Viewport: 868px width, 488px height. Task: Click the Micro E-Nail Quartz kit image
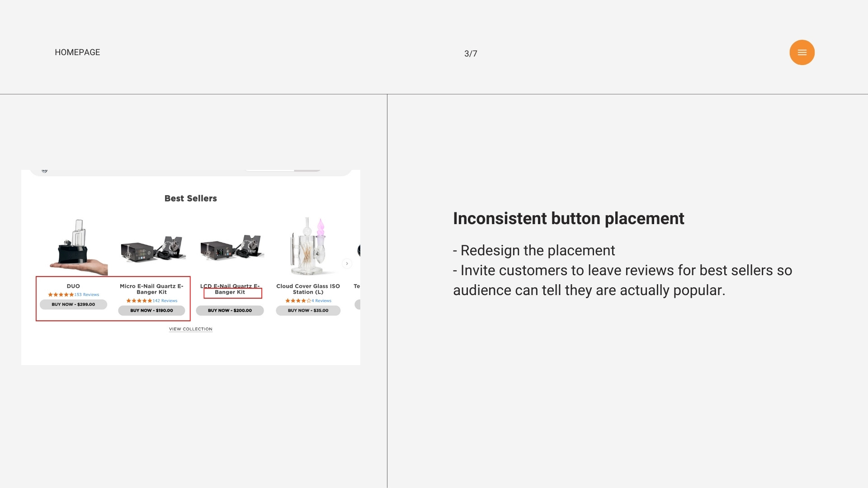point(152,250)
